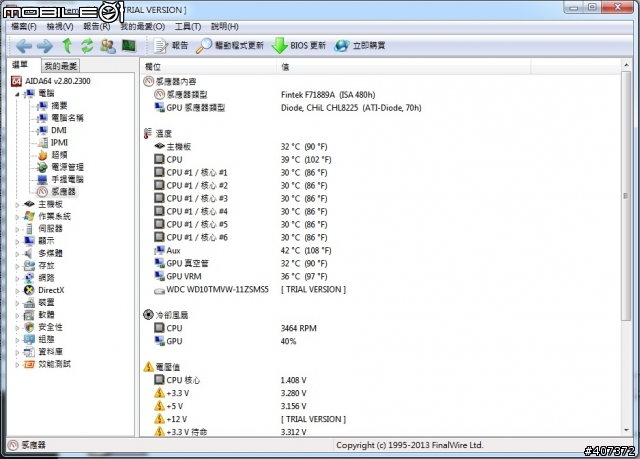Screen dimensions: 640x459
Task: Expand the 作業系統 tree node
Action: click(17, 217)
